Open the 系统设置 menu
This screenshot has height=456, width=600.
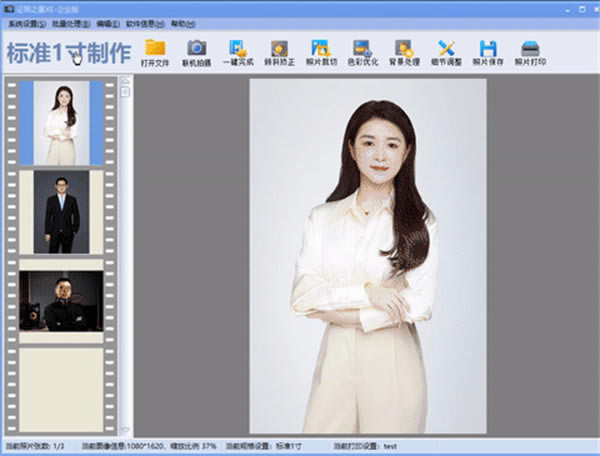tap(26, 22)
